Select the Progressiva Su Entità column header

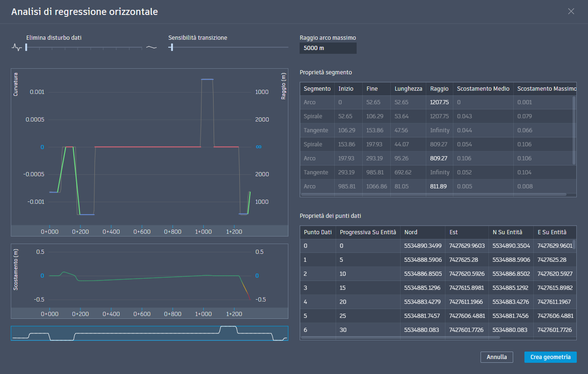click(368, 232)
